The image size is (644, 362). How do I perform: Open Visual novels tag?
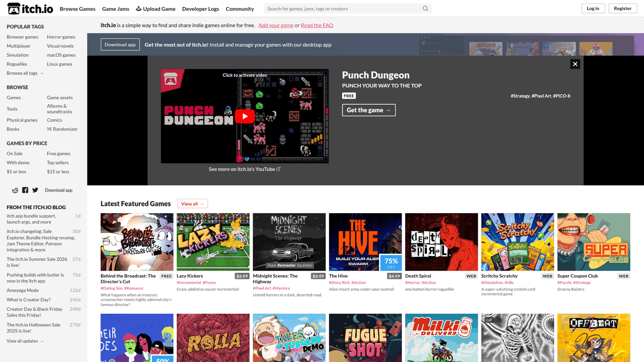click(x=60, y=46)
